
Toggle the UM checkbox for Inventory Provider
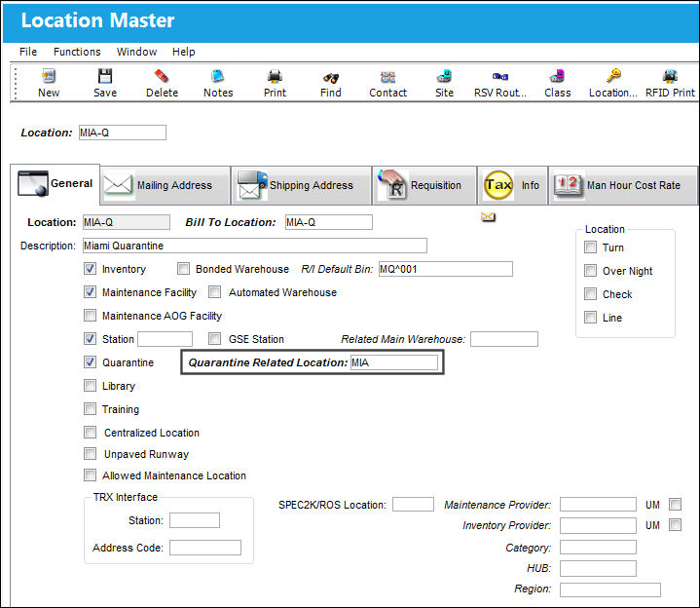[675, 525]
